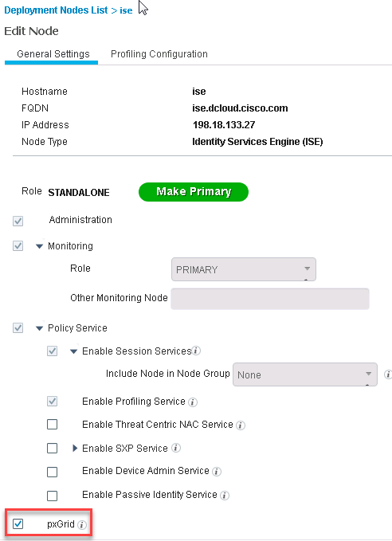Enable Threat Centric NAC Service checkbox
The height and width of the screenshot is (541, 392).
[x=52, y=425]
